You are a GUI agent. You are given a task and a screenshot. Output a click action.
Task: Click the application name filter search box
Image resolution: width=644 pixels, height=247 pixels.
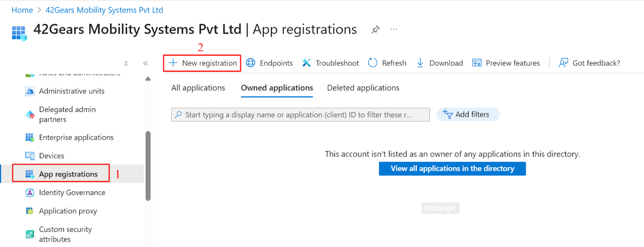[x=300, y=115]
